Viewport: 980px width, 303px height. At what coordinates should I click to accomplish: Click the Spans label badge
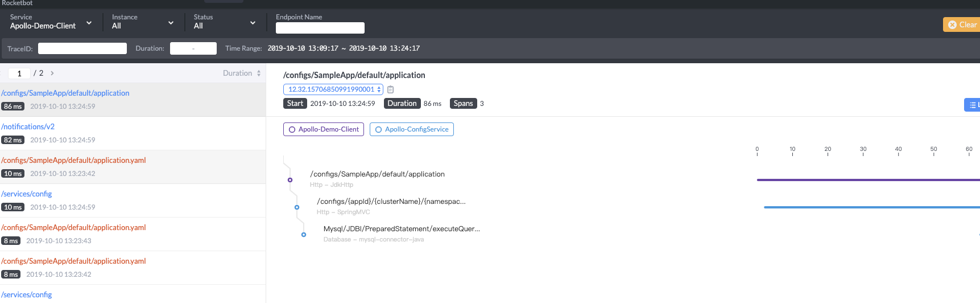(463, 103)
